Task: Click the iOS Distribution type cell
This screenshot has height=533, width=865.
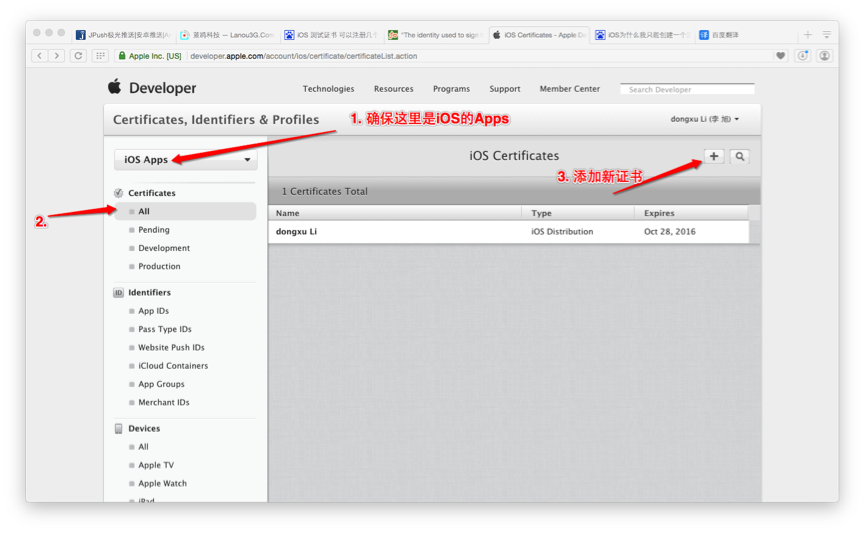Action: click(x=562, y=232)
